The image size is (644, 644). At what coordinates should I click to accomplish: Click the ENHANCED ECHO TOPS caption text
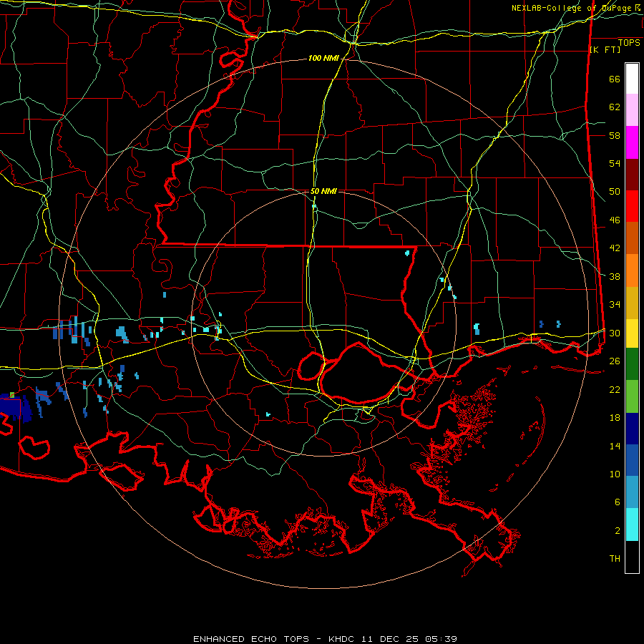[x=251, y=639]
